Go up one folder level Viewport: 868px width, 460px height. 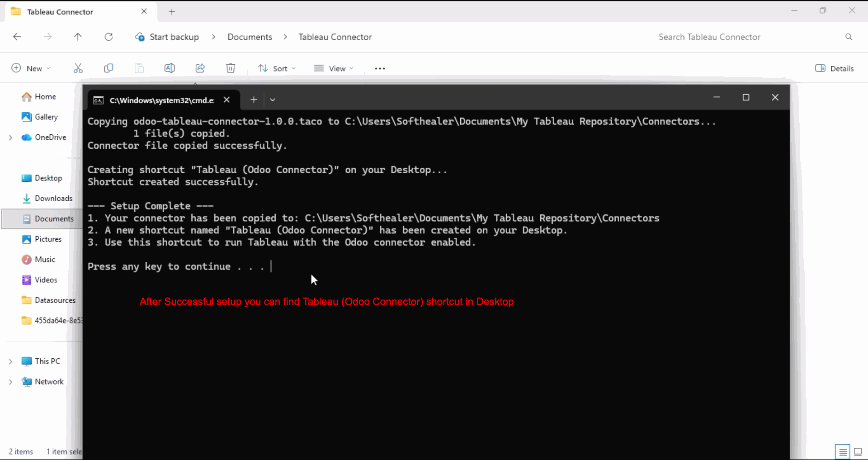coord(78,37)
